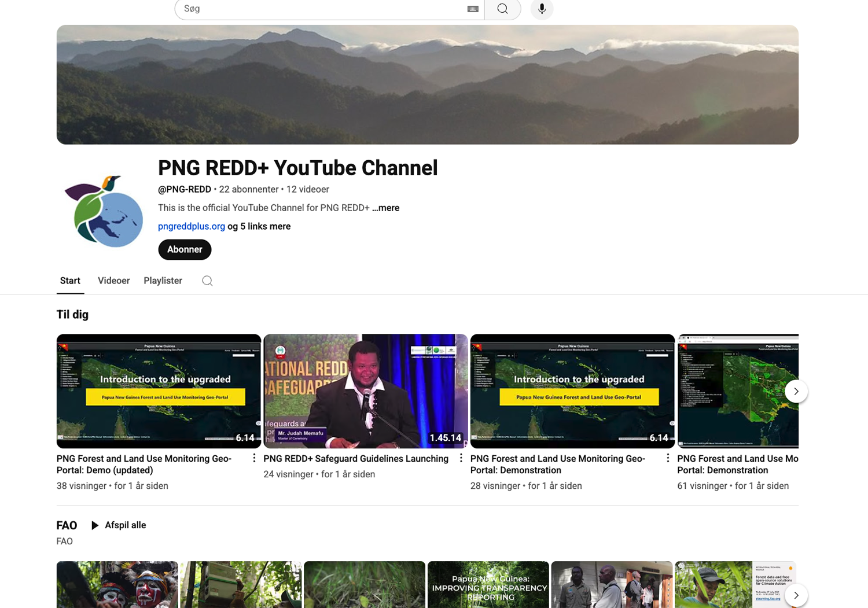Select the Start tab

[x=70, y=281]
